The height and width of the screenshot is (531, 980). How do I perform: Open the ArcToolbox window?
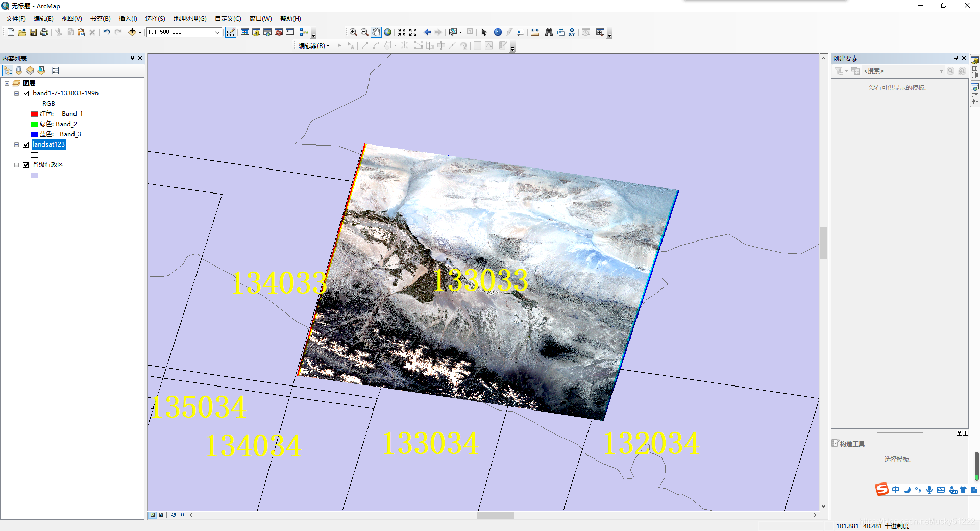279,32
